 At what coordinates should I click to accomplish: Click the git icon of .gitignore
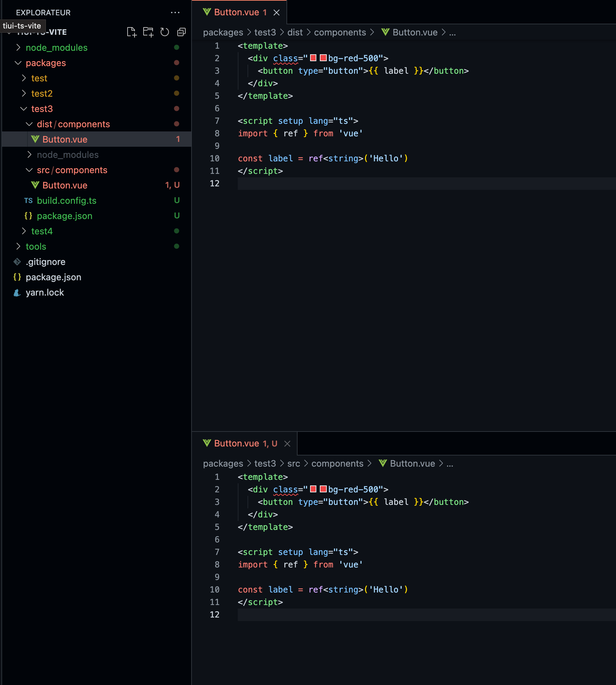pos(17,261)
